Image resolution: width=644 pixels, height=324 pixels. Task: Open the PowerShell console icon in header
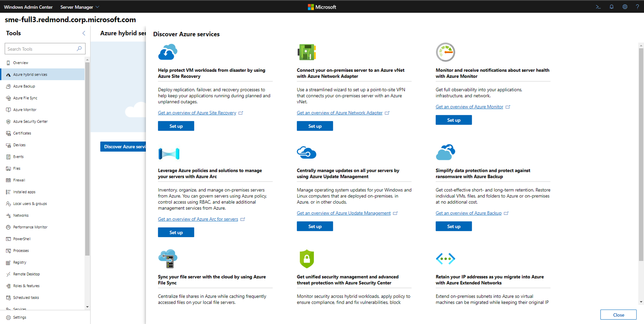598,7
